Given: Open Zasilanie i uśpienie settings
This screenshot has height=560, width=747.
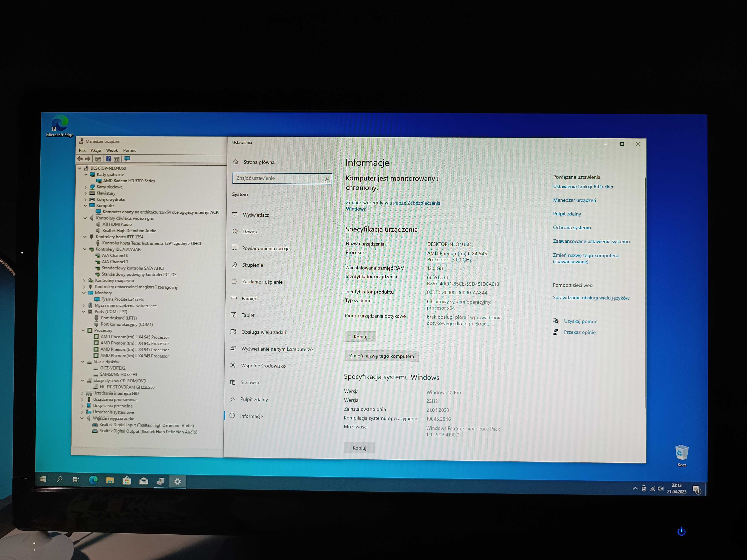Looking at the screenshot, I should [262, 282].
